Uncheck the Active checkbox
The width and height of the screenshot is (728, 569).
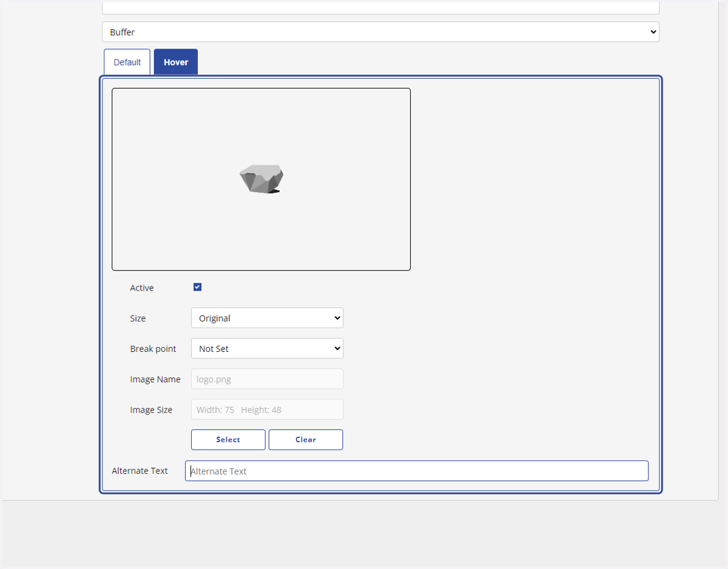[197, 287]
